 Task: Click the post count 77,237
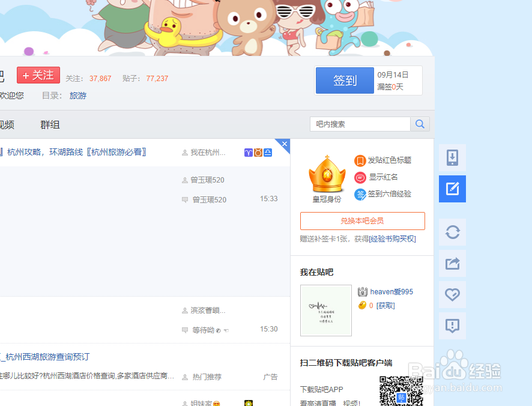(157, 79)
